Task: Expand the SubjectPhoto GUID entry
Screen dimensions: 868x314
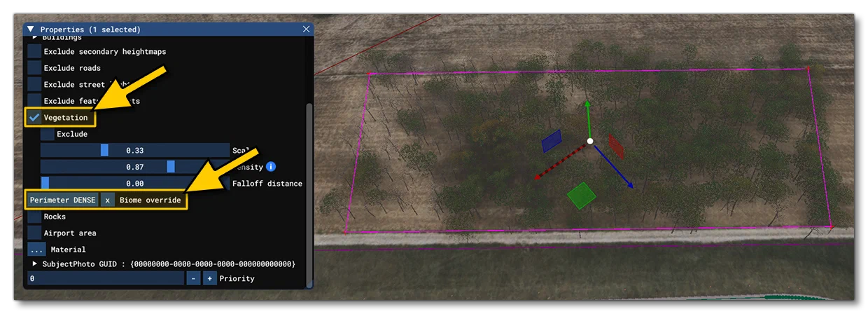Action: [x=35, y=264]
